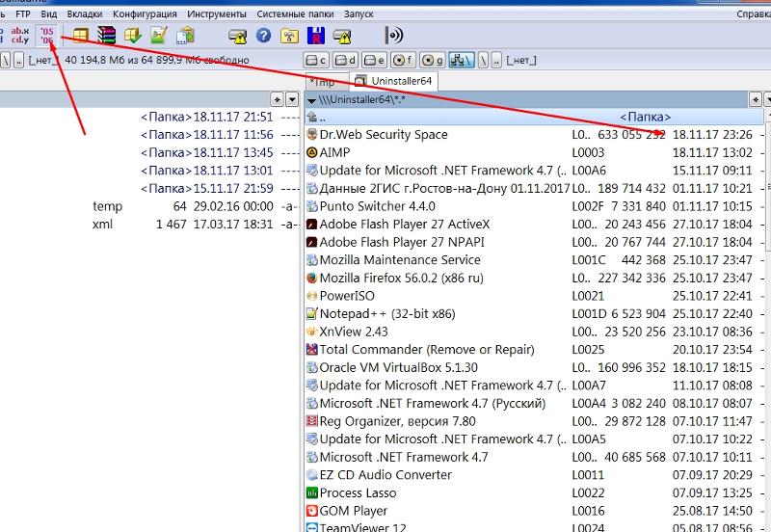Go to root in left panel
Screen dimensions: 771x532
(x=6, y=60)
